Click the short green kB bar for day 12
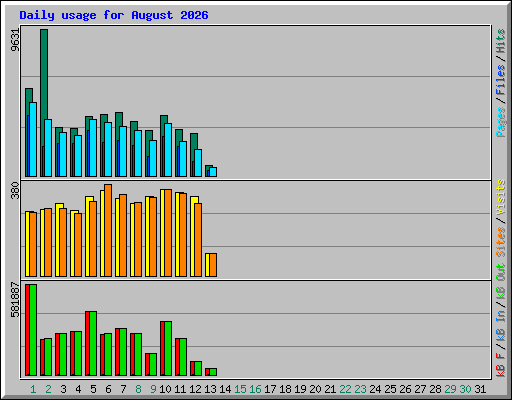The image size is (512, 400). (198, 369)
